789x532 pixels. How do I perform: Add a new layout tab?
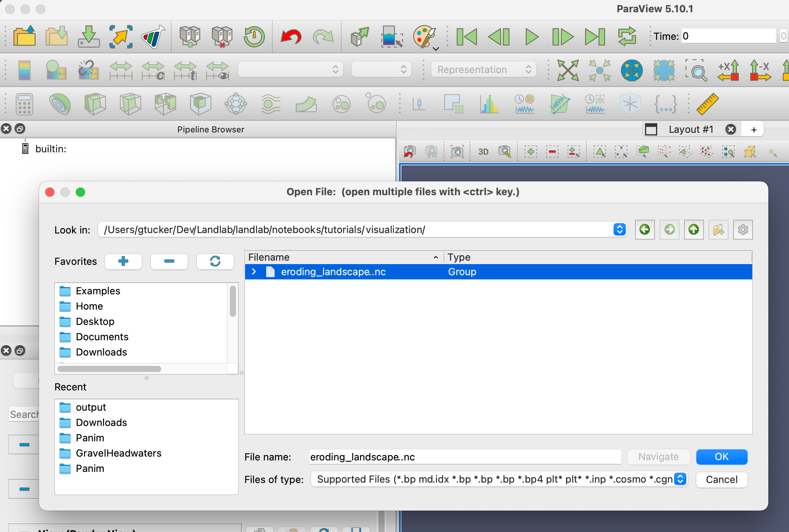click(753, 130)
